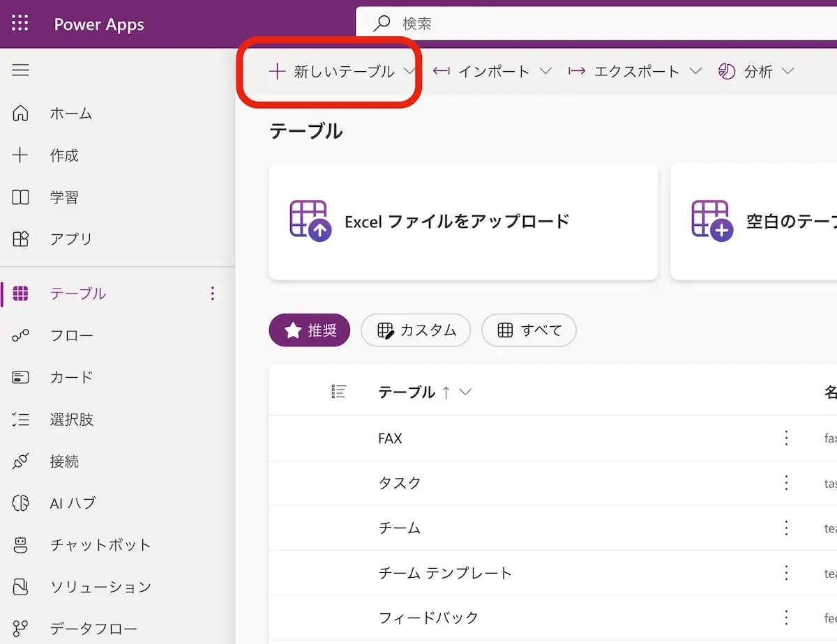Open the 接続 connections page
Screen dimensions: 837x644
tap(63, 461)
